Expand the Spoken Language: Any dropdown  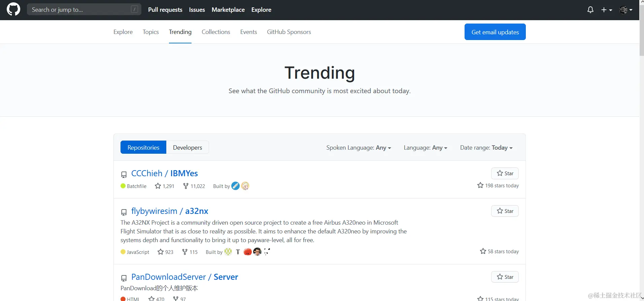click(x=359, y=148)
